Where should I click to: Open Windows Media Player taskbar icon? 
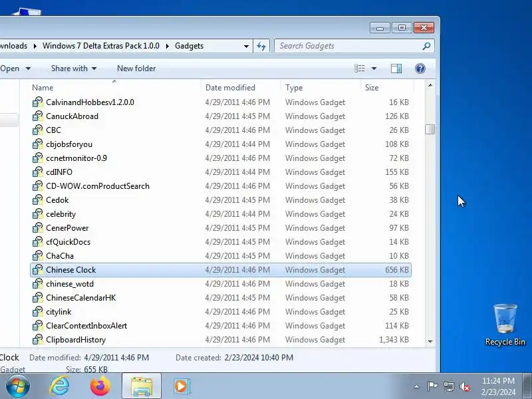click(182, 386)
